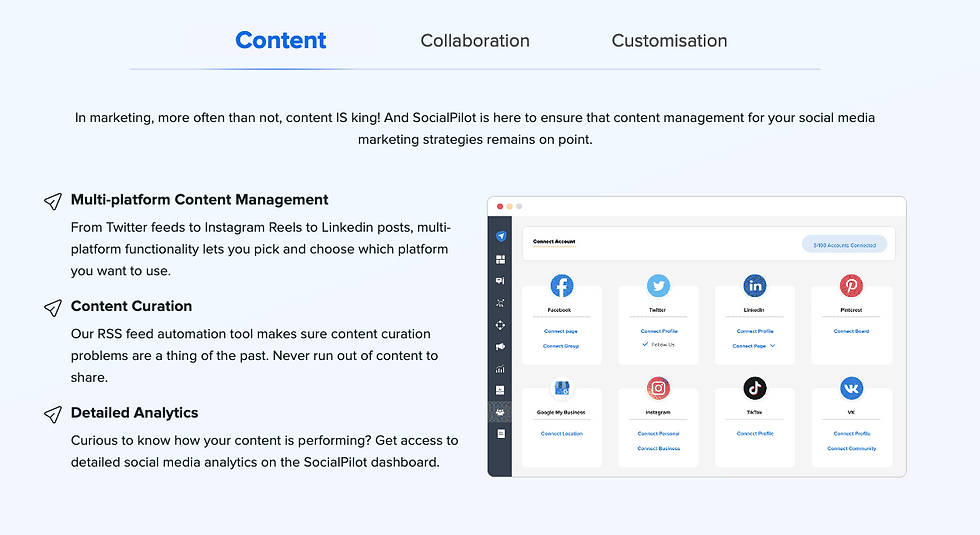Click Connect Profile under LinkedIn

tap(755, 331)
